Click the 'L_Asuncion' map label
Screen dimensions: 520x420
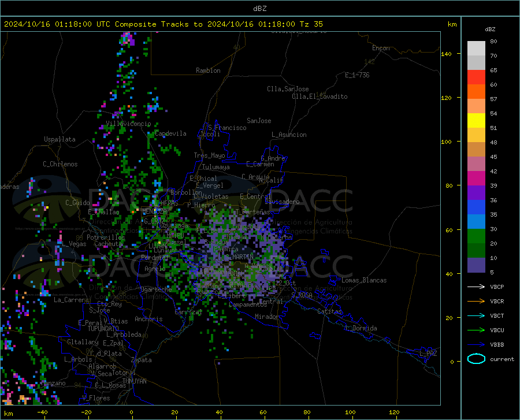[289, 135]
